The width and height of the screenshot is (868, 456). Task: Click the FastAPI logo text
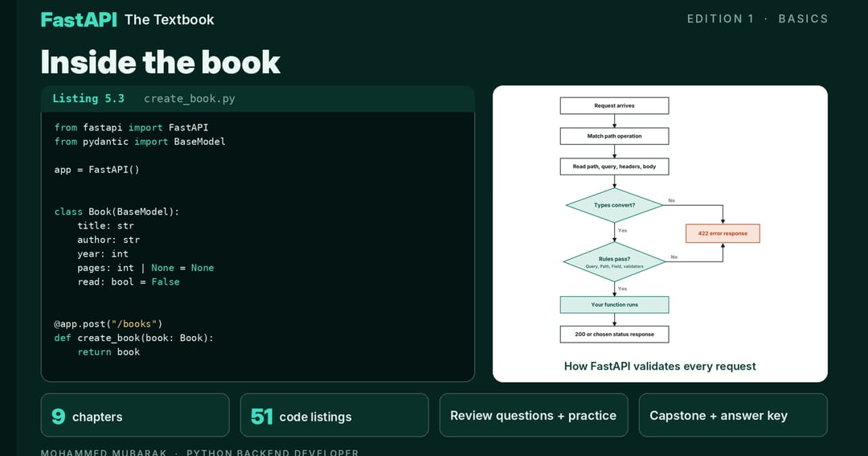point(79,19)
